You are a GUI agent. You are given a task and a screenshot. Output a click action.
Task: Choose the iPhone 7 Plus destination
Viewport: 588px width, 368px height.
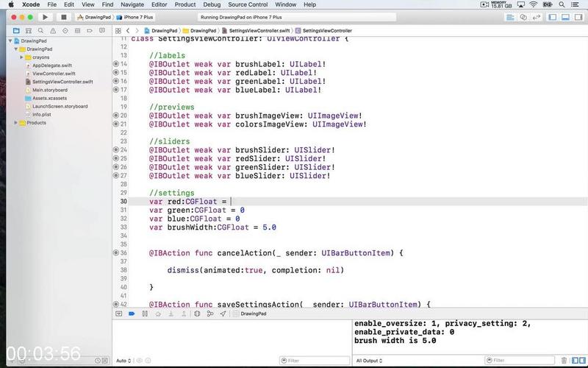tap(135, 17)
